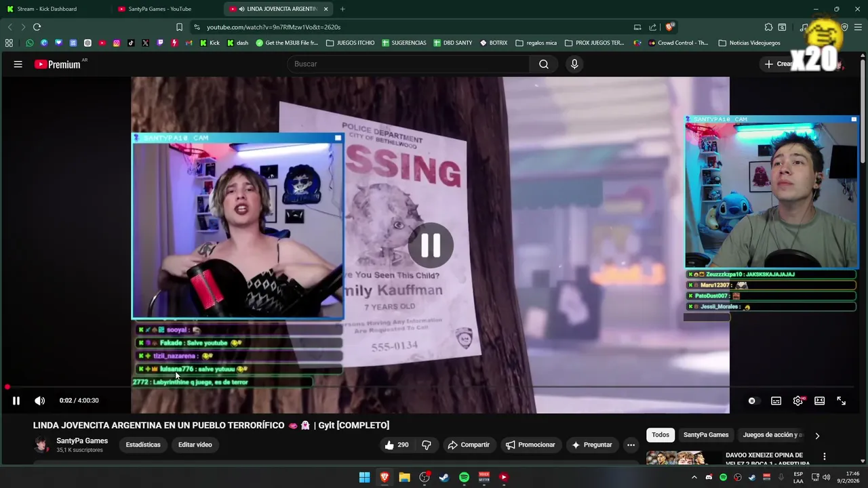The image size is (868, 488).
Task: Open File Explorer from the taskbar
Action: [x=404, y=477]
